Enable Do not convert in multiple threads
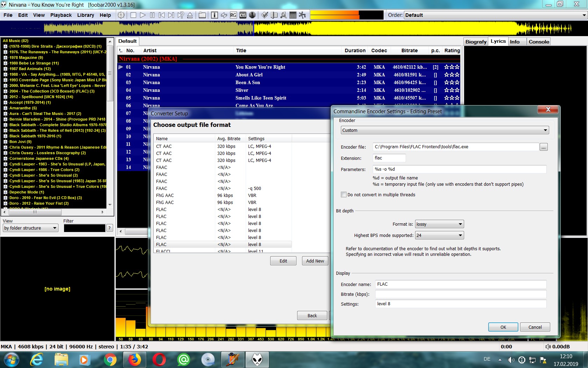This screenshot has width=588, height=368. (x=344, y=195)
